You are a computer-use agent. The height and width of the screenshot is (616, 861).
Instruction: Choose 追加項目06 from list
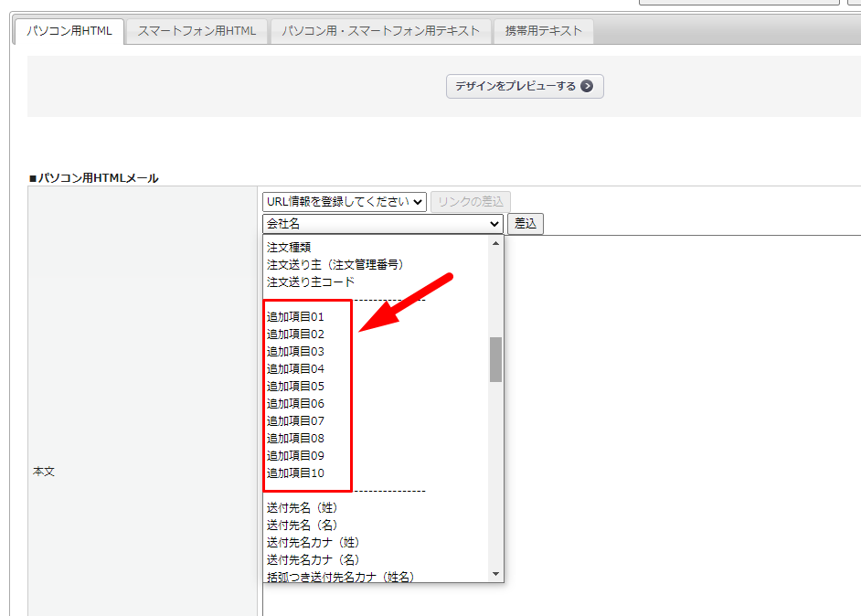coord(376,404)
